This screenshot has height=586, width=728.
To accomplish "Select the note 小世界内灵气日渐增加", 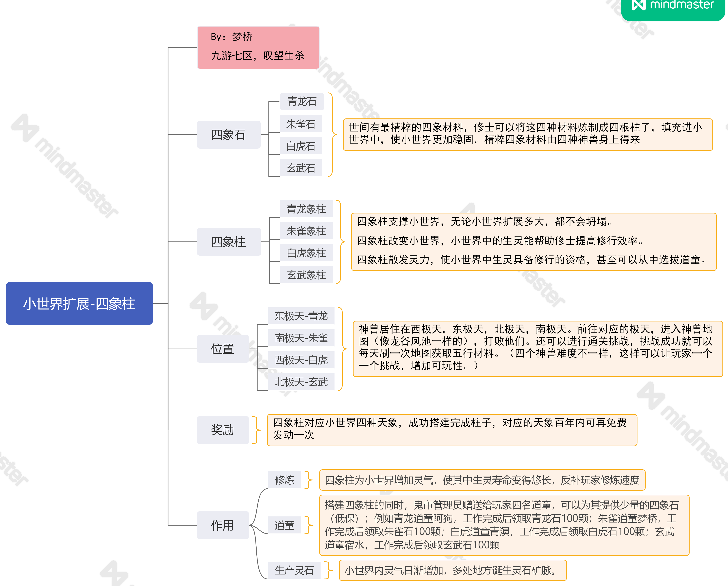I will click(x=453, y=570).
